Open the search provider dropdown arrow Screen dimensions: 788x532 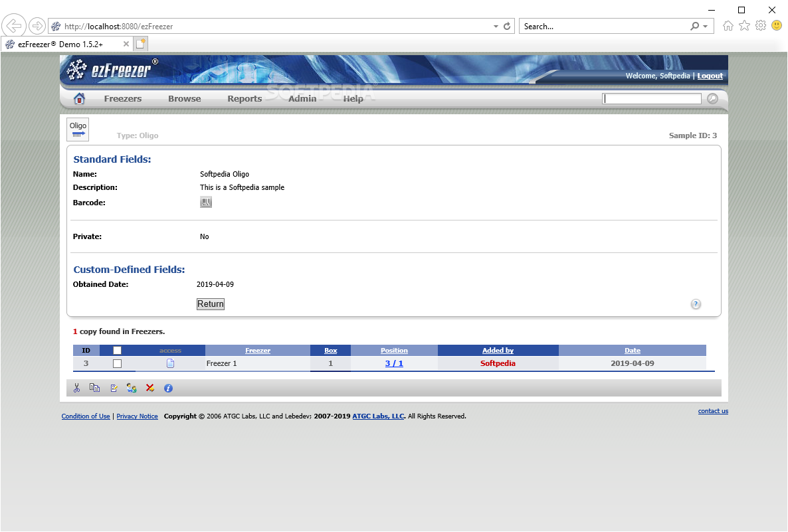[x=705, y=26]
